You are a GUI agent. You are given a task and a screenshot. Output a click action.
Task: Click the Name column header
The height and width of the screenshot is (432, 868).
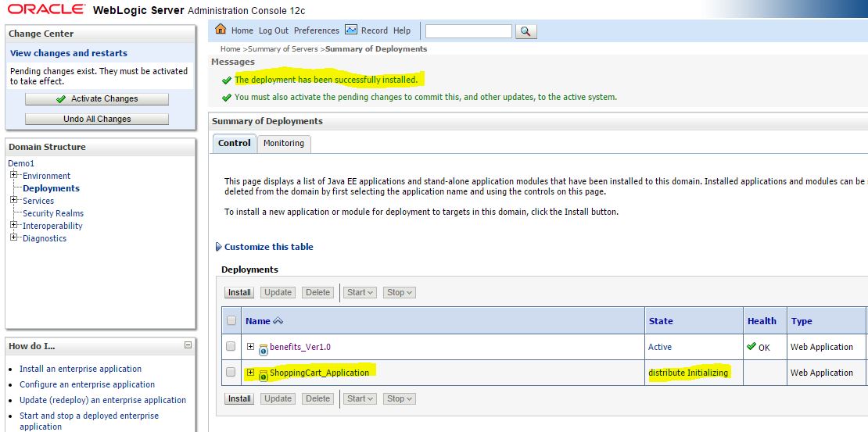(x=258, y=321)
